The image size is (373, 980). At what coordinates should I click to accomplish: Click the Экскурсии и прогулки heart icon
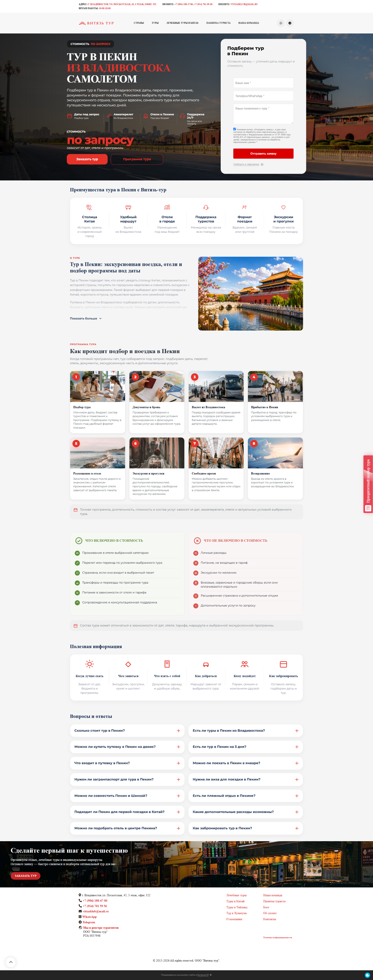tap(283, 207)
